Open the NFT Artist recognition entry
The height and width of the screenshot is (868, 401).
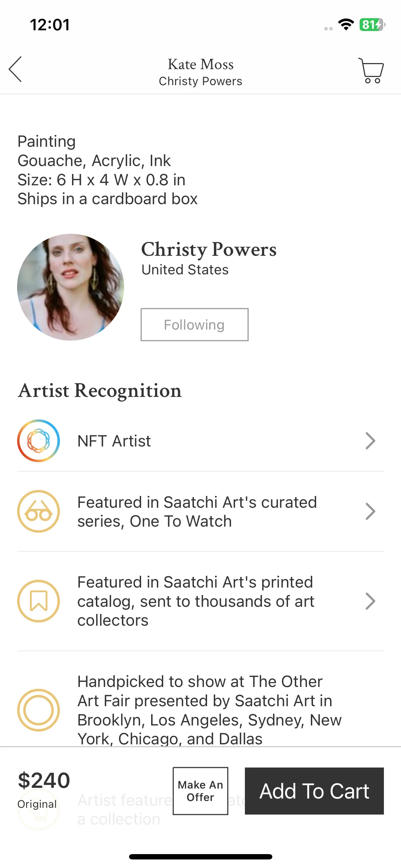(x=200, y=441)
